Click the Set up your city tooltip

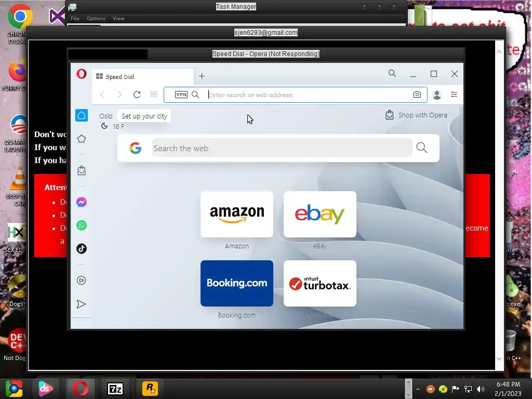click(144, 116)
